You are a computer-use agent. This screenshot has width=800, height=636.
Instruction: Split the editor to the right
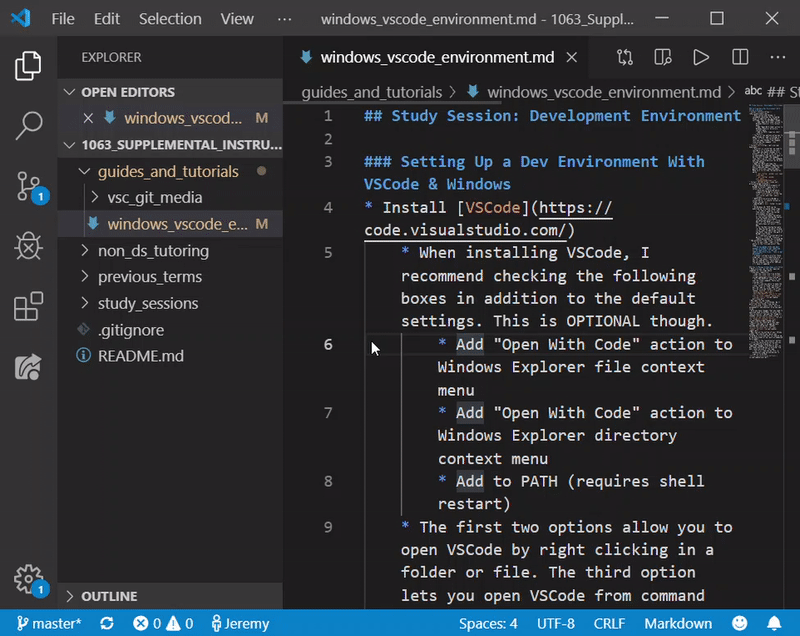point(740,57)
